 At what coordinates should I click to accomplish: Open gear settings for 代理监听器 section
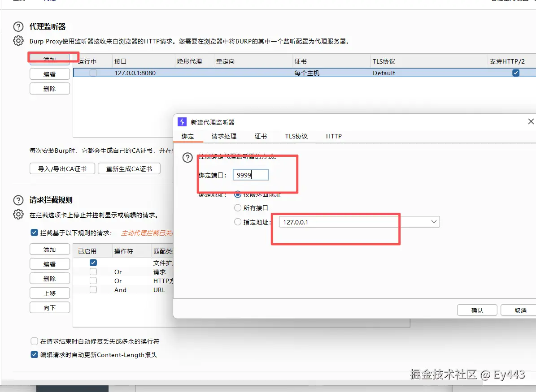18,41
